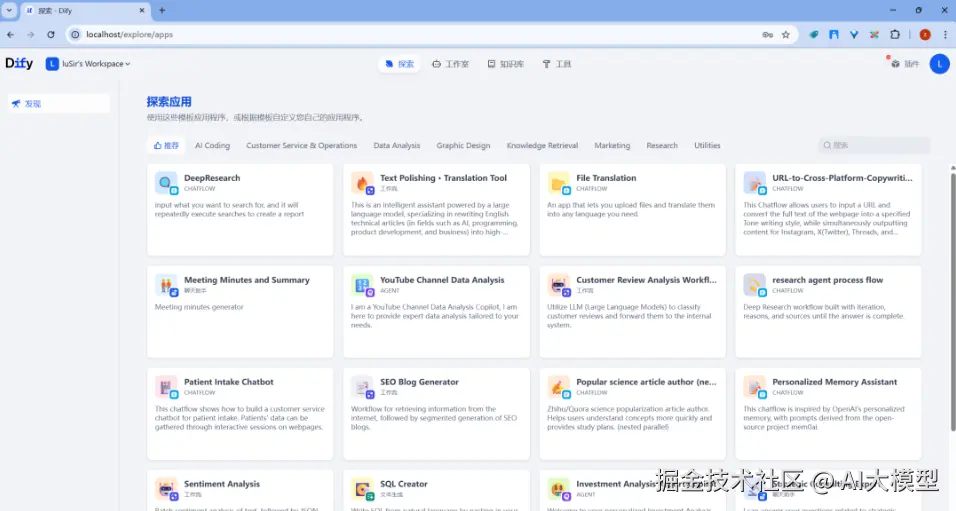
Task: Open the 插件 plugins button
Action: [905, 64]
